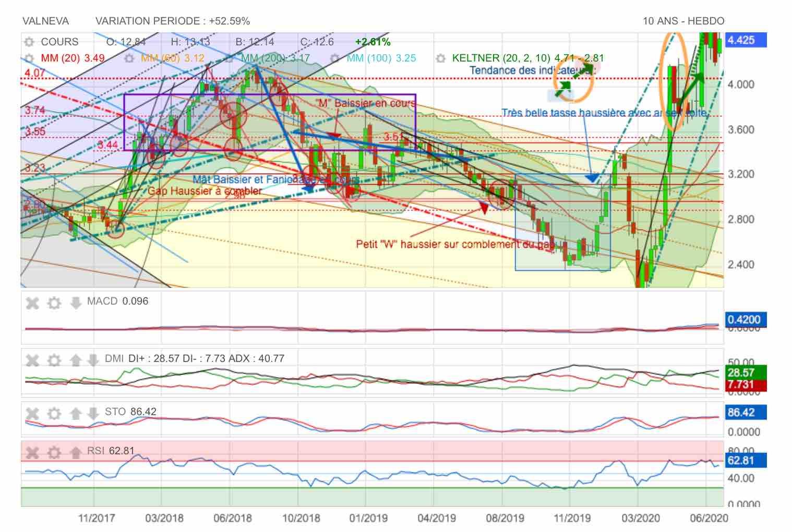Click the C: 12.6 close value
The height and width of the screenshot is (532, 792).
pyautogui.click(x=317, y=42)
